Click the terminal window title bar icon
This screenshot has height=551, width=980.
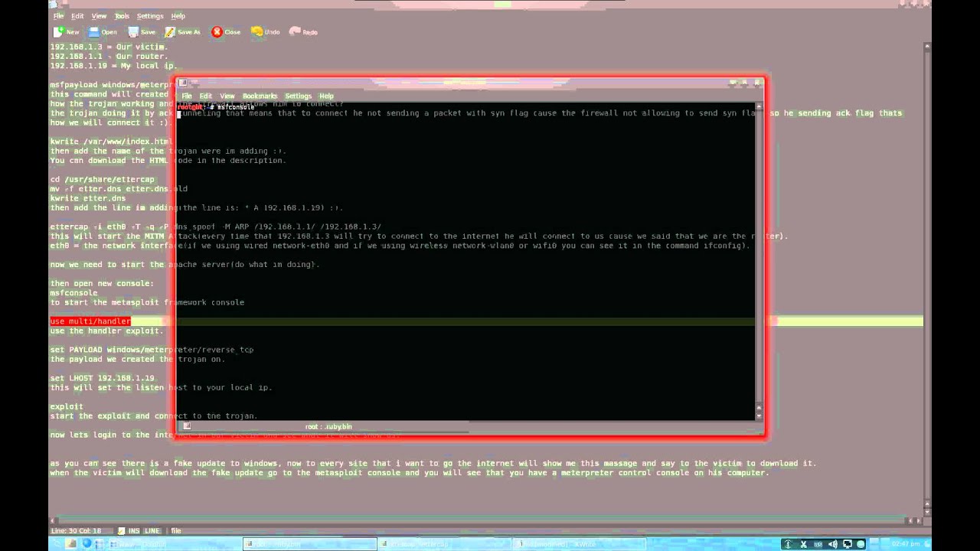(185, 83)
